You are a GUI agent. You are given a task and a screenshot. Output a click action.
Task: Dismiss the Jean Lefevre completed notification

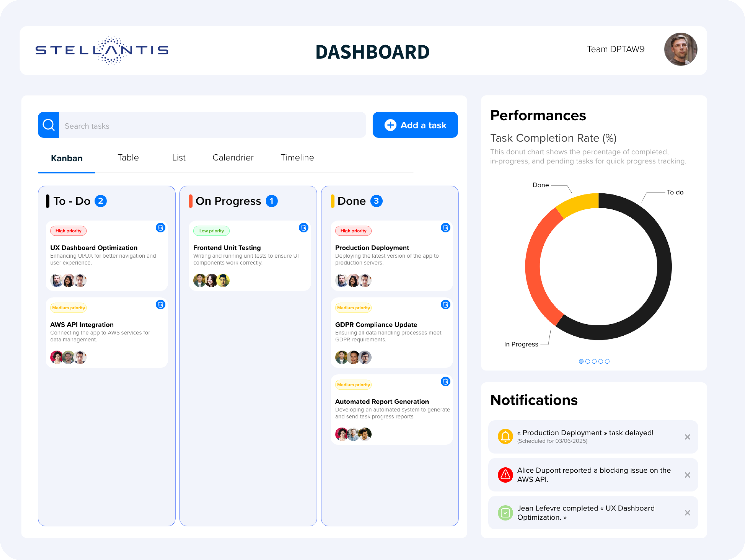pyautogui.click(x=687, y=513)
